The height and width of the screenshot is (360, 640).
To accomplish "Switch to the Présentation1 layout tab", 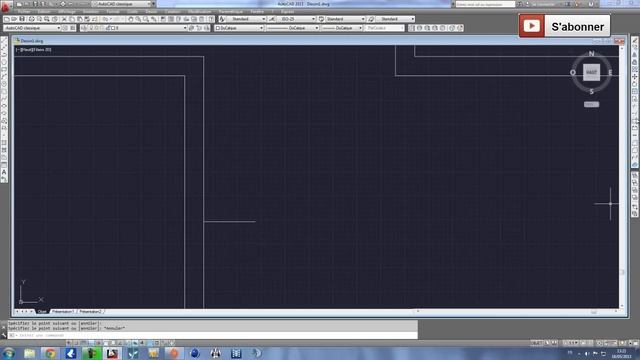I will (x=63, y=312).
